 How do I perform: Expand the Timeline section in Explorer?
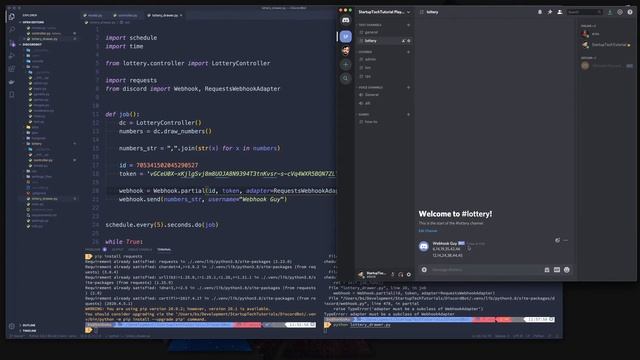[29, 331]
